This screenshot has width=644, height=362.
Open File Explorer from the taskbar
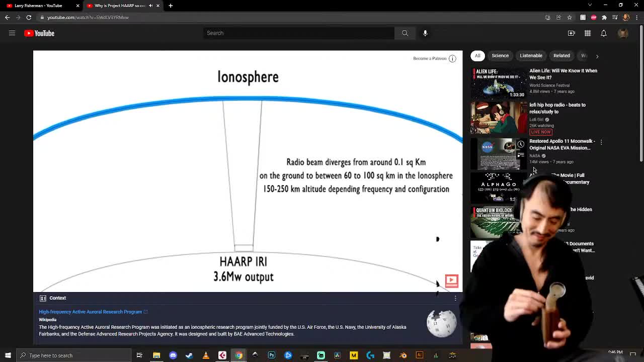pos(156,355)
